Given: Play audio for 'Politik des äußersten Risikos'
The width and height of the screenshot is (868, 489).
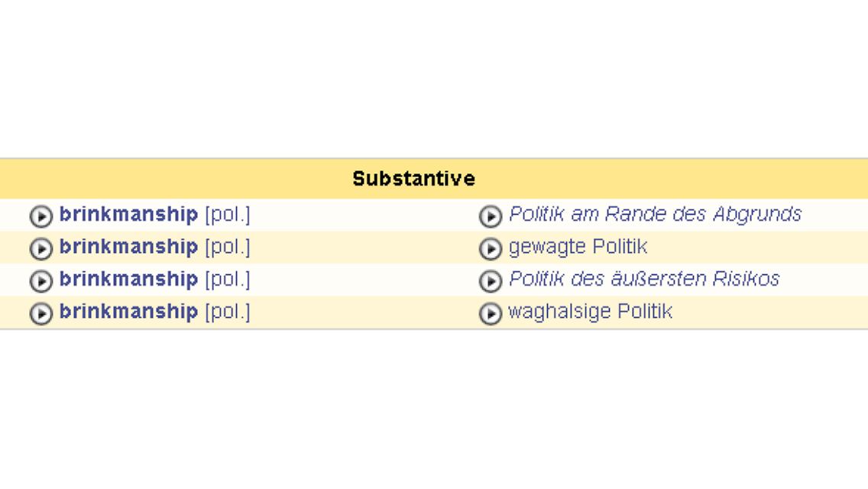Looking at the screenshot, I should tap(491, 280).
